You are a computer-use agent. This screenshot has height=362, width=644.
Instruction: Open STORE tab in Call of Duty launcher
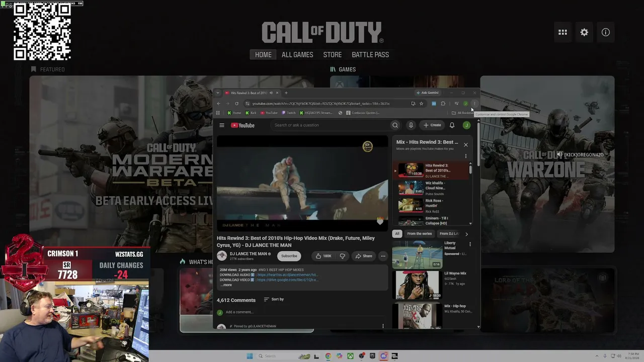333,55
